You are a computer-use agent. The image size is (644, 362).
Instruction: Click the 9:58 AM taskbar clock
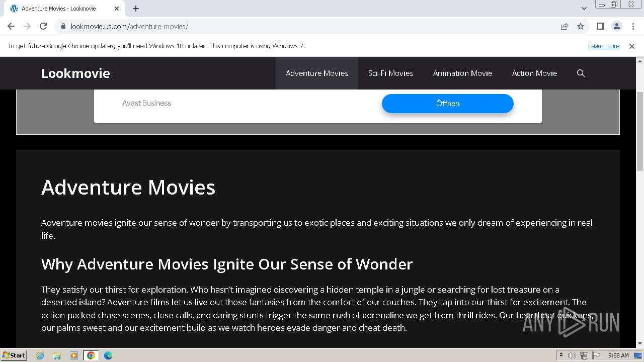[618, 355]
